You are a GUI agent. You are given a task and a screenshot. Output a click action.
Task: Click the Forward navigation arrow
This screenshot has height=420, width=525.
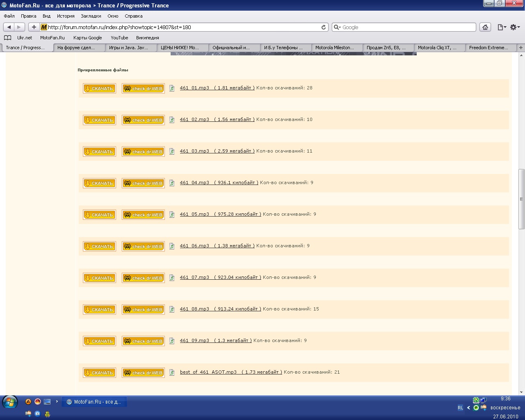pyautogui.click(x=19, y=27)
